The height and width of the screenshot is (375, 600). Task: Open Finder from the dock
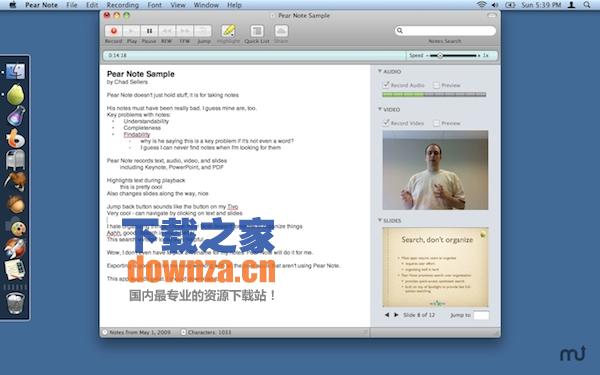click(x=16, y=72)
